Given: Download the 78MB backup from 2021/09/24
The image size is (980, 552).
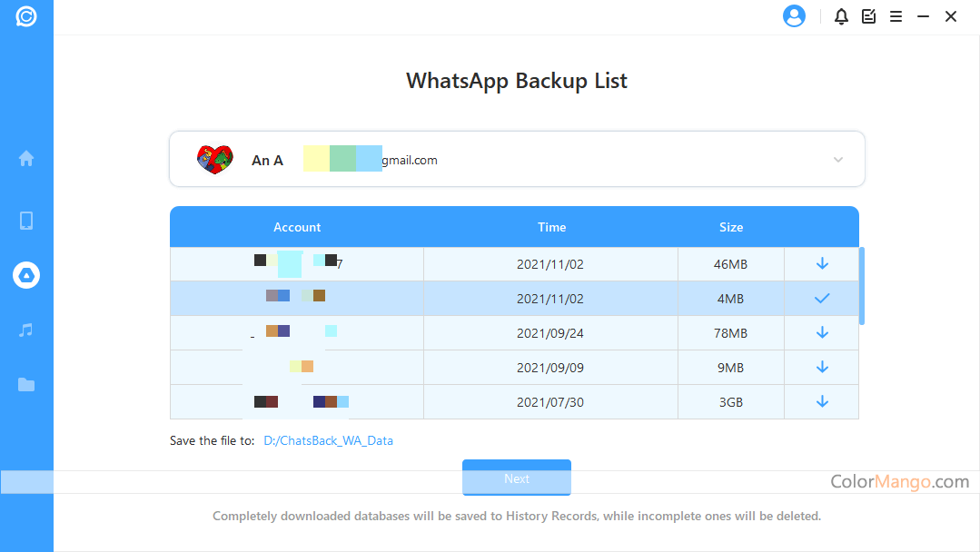Looking at the screenshot, I should point(822,333).
